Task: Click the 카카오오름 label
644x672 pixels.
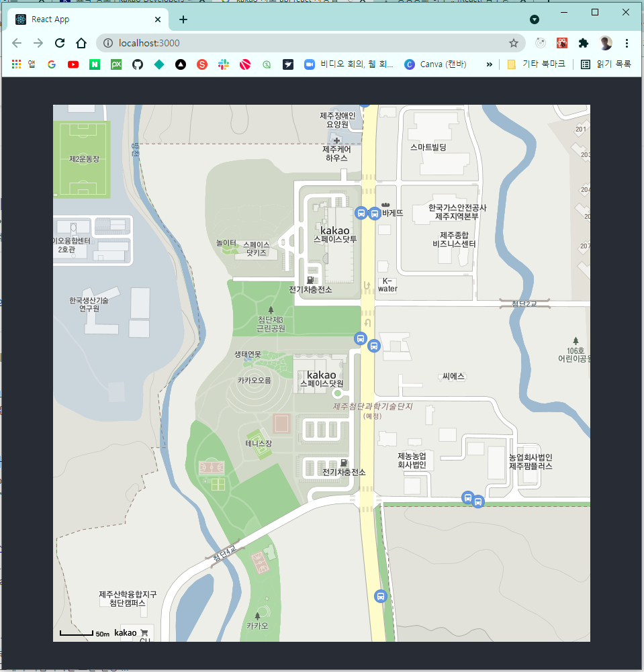Action: [255, 380]
